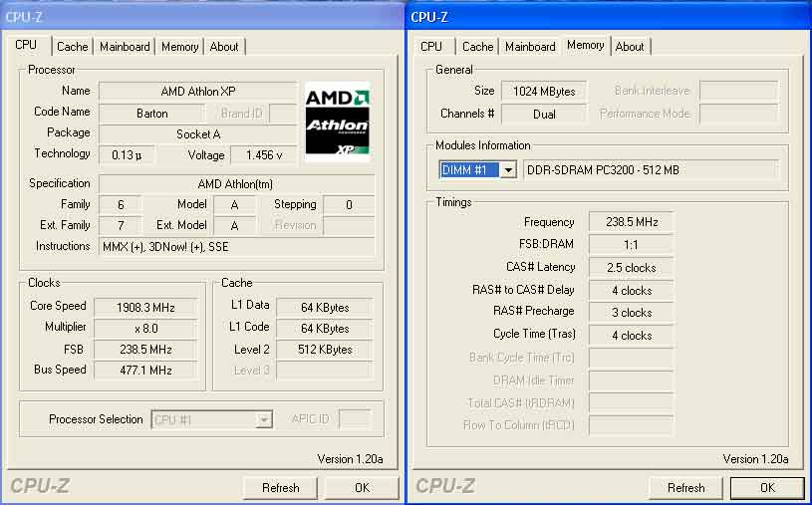The width and height of the screenshot is (812, 505).
Task: Click the empty Level 3 cache field
Action: click(325, 371)
